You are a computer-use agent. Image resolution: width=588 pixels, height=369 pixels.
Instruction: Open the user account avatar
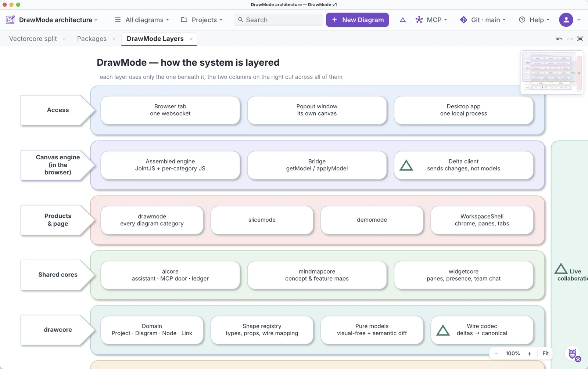click(x=566, y=20)
